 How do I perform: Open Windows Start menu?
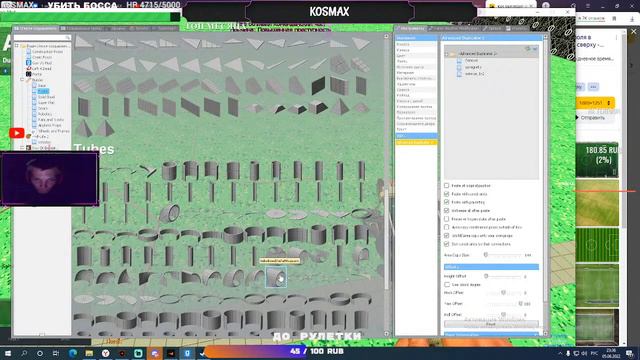tap(8, 353)
